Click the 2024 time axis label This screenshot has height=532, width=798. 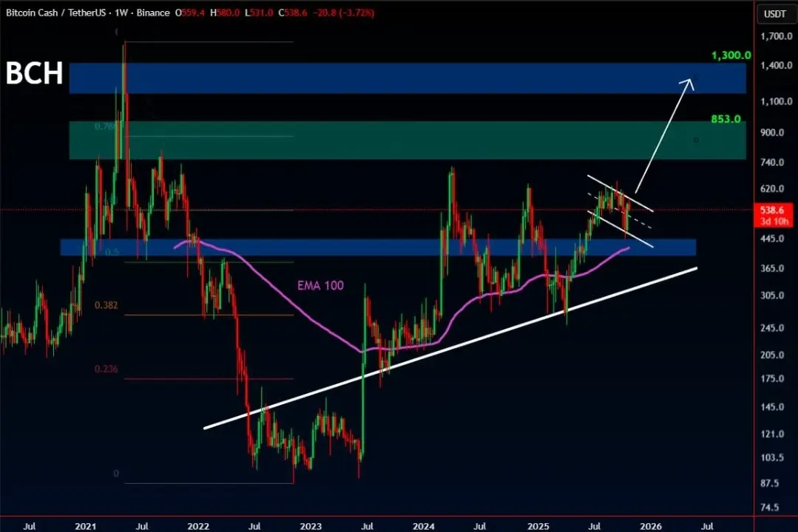pyautogui.click(x=424, y=526)
